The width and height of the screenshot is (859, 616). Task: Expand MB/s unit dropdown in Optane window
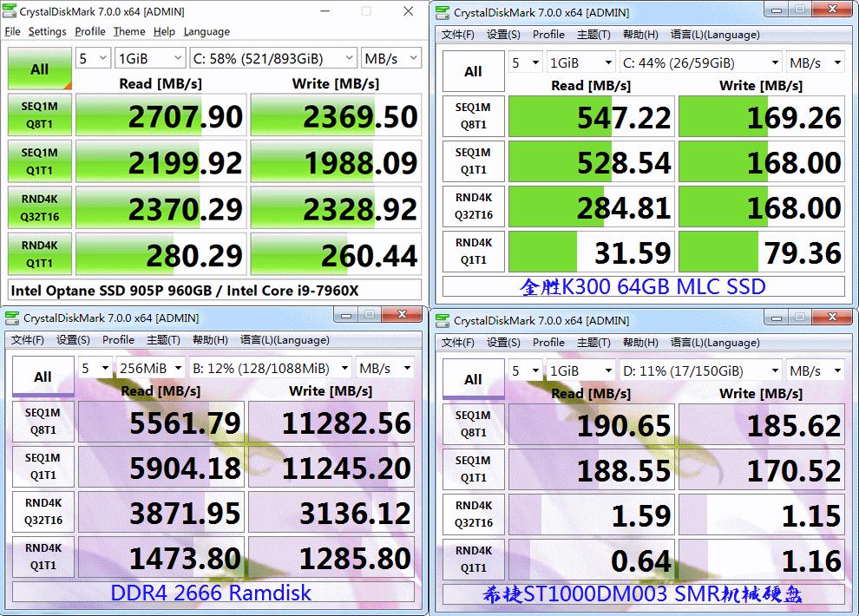(391, 58)
